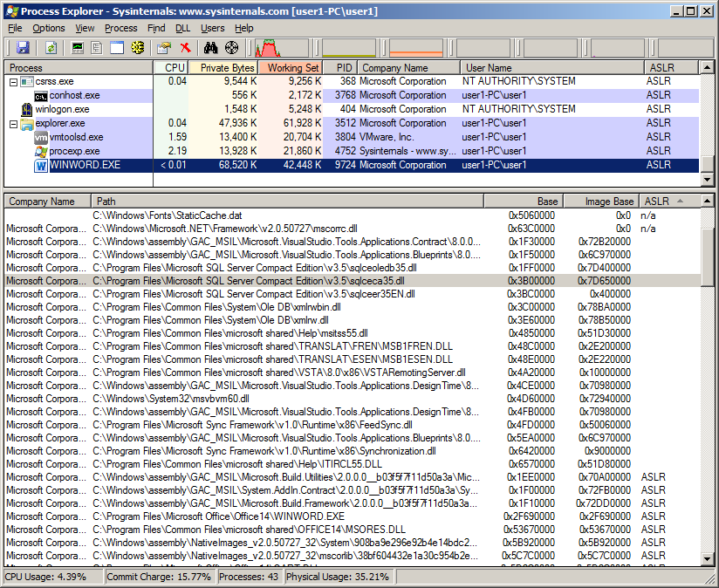Click the process list scrollbar up arrow
The width and height of the screenshot is (719, 588).
tap(707, 67)
